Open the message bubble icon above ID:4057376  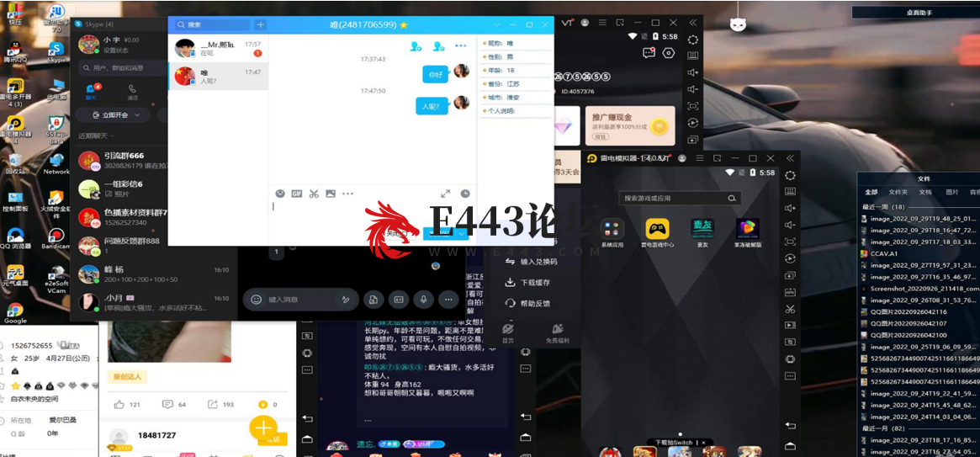(x=649, y=53)
